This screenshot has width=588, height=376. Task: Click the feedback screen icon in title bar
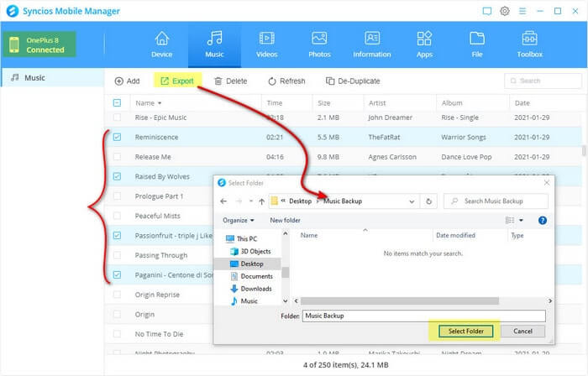(486, 11)
